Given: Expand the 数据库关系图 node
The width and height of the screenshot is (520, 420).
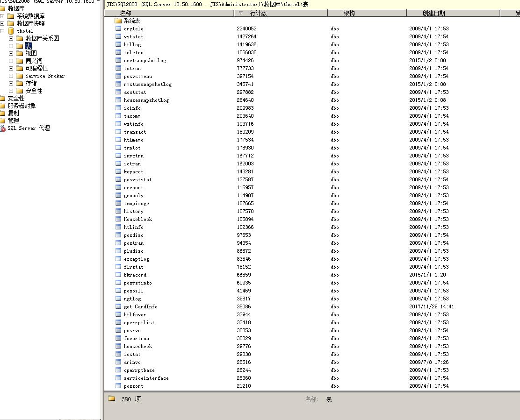Looking at the screenshot, I should tap(11, 38).
